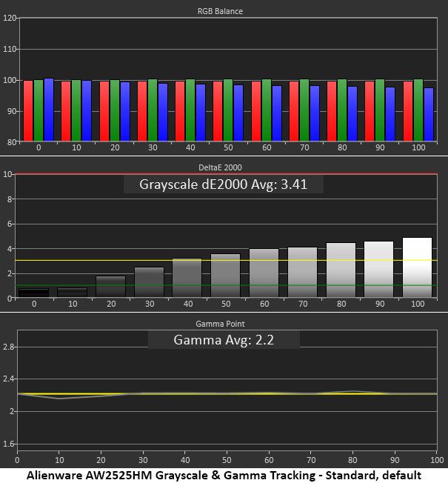Select the Gamma Avg: 2.2 label

point(224,340)
